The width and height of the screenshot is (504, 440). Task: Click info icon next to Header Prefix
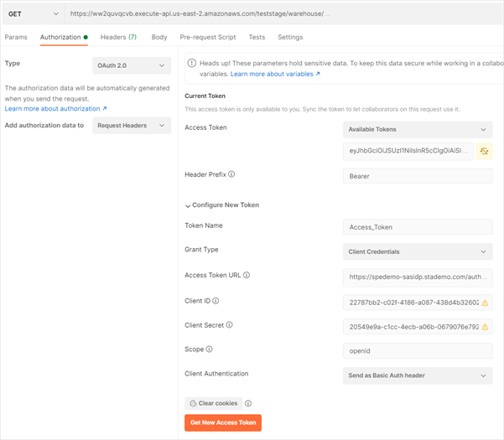click(x=231, y=175)
